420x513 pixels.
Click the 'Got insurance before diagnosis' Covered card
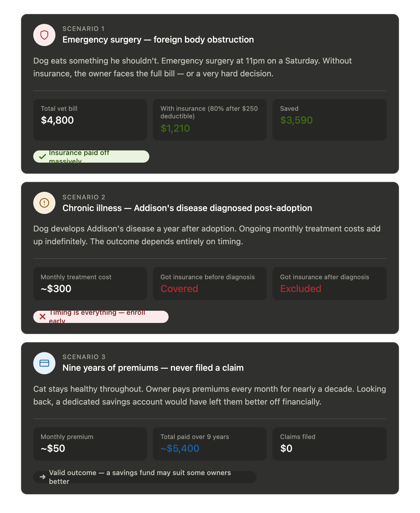(209, 284)
